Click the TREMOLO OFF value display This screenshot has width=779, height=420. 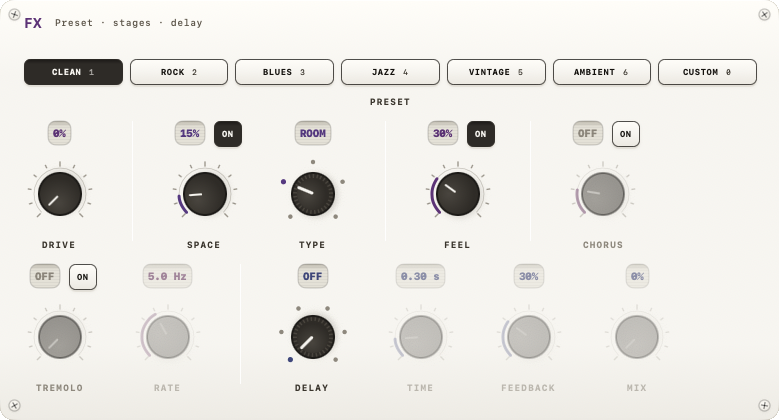(45, 276)
